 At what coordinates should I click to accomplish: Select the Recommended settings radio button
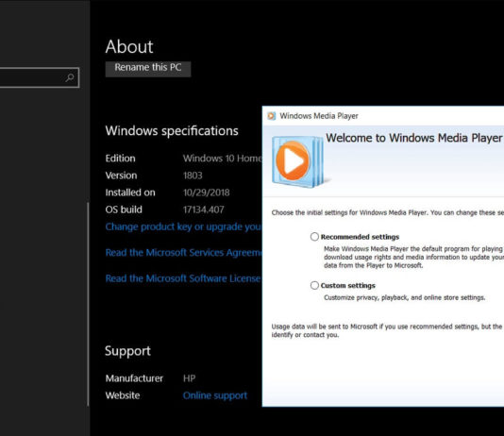(314, 237)
